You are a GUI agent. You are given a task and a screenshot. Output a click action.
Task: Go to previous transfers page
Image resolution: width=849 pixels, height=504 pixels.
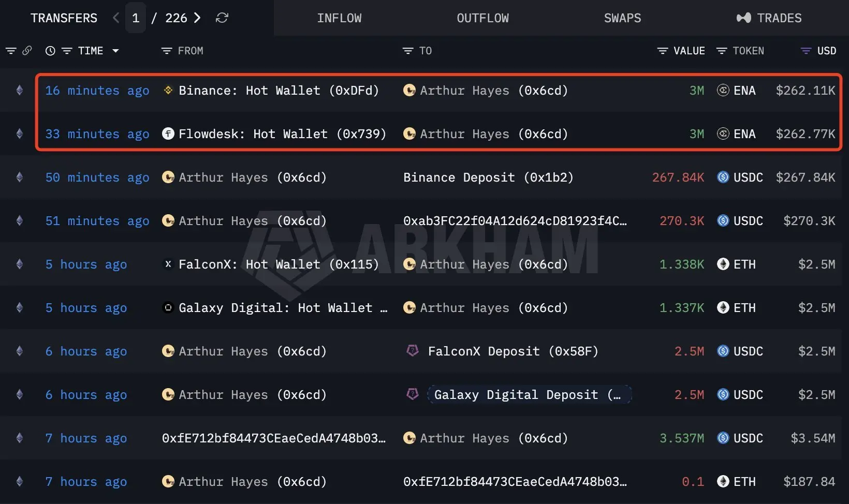pos(116,18)
